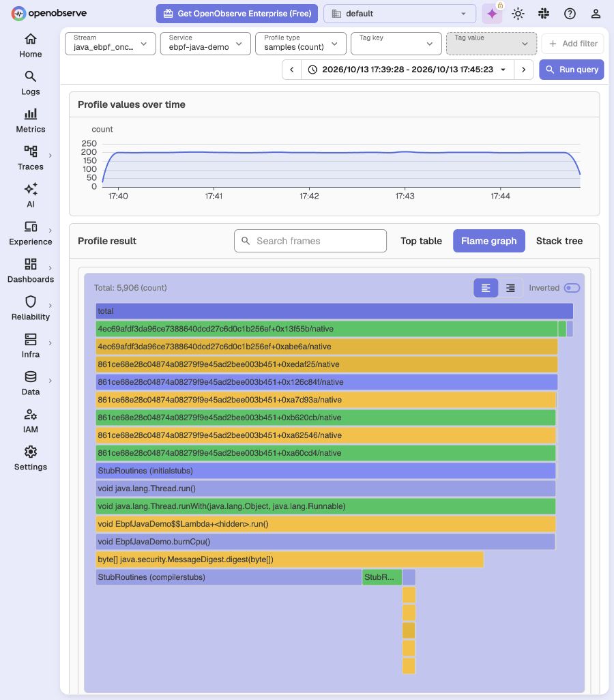Open the Home page in sidebar
This screenshot has width=614, height=700.
pos(31,46)
